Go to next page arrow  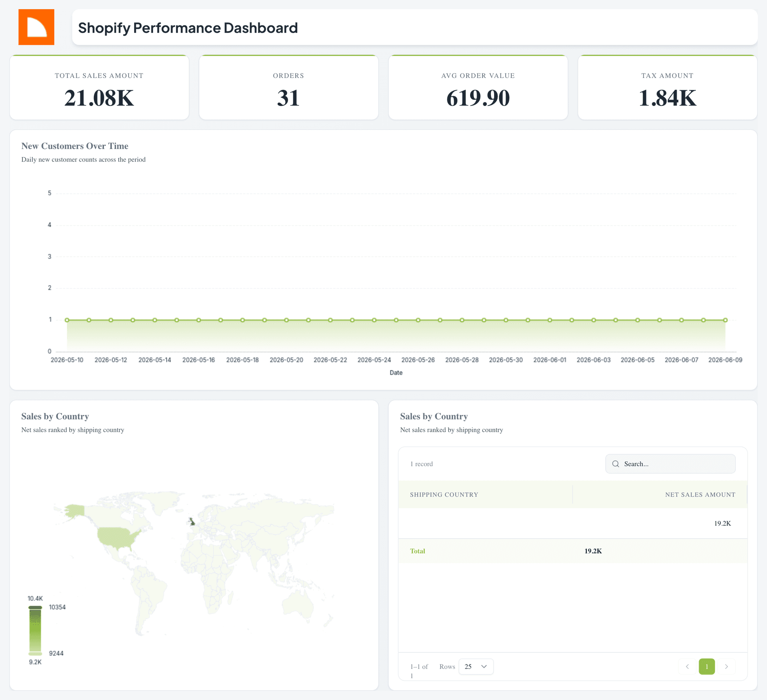click(726, 666)
